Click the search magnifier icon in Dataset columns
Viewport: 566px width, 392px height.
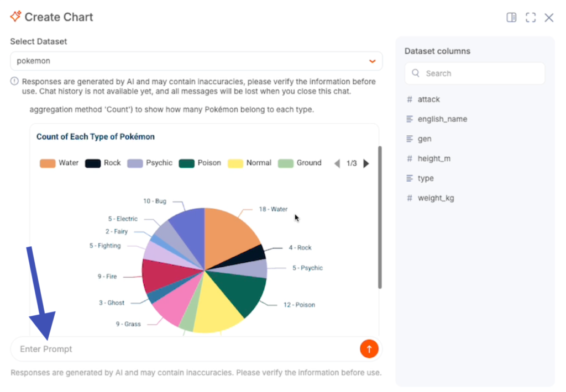coord(416,73)
